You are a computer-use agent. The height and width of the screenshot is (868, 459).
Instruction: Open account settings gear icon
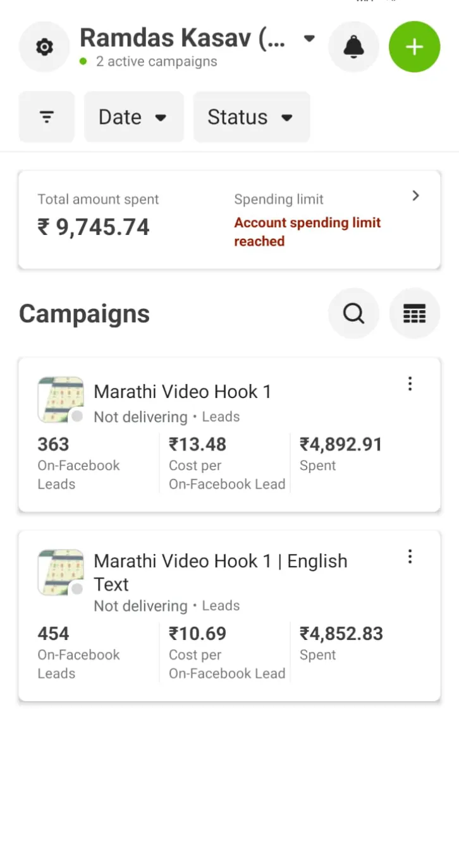(44, 47)
